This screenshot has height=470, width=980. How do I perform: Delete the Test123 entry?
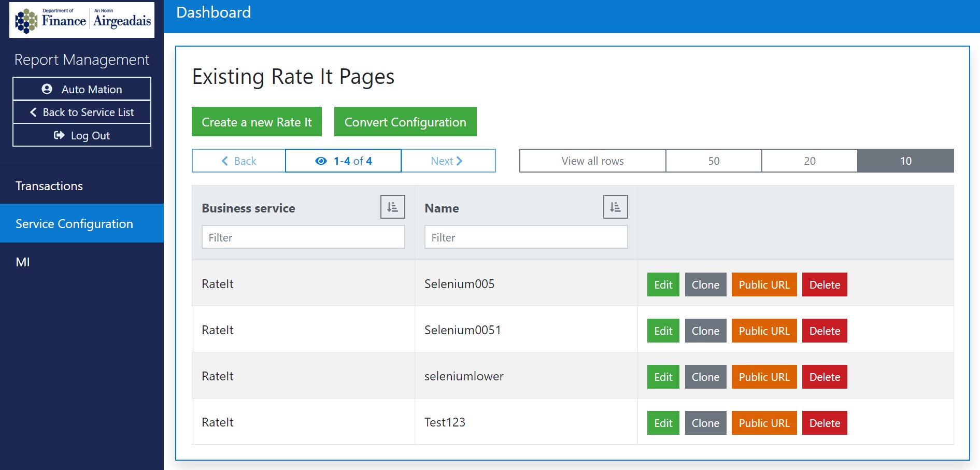pos(825,423)
